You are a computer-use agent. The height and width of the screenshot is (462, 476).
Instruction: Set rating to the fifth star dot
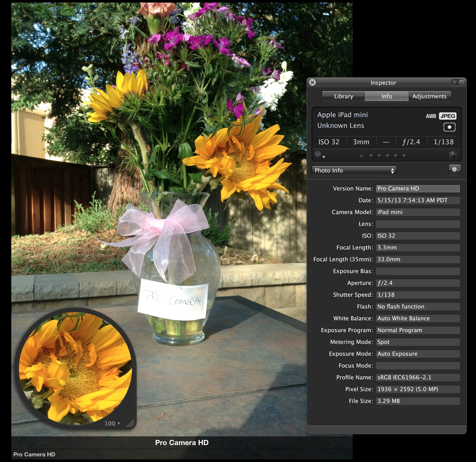[x=404, y=155]
